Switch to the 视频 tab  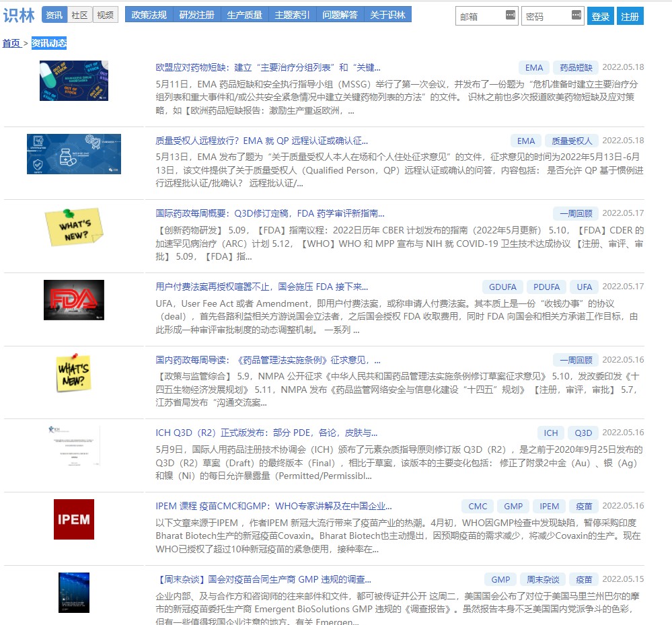[x=106, y=15]
